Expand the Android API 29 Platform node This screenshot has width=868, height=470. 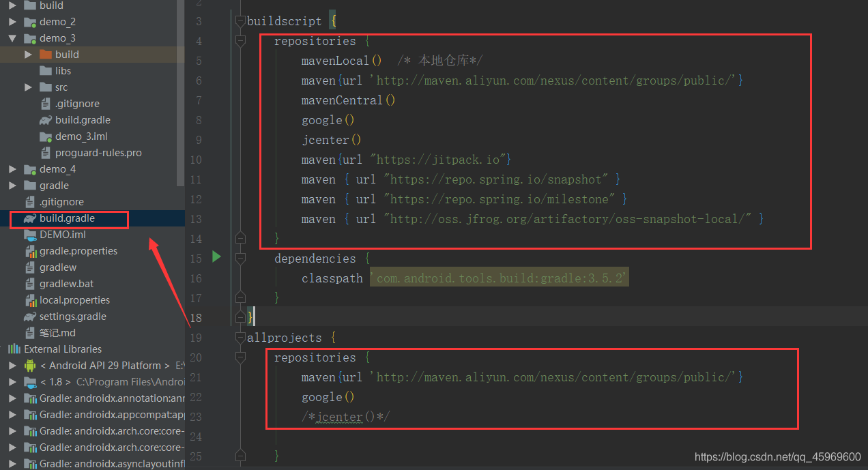click(x=12, y=365)
